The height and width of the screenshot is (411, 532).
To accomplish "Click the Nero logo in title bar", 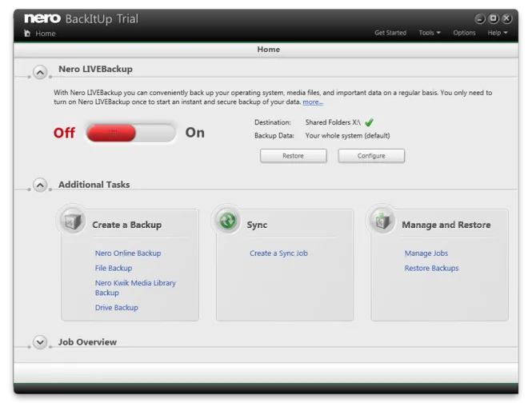I will [x=42, y=18].
